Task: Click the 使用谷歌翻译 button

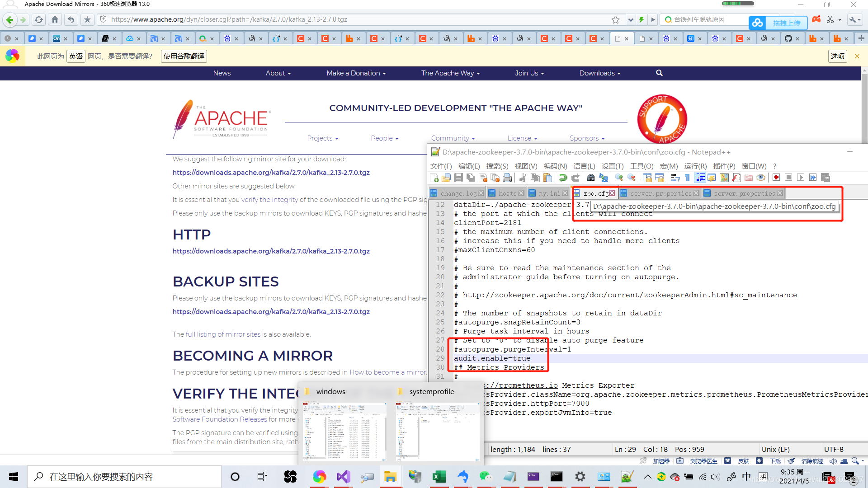Action: tap(184, 56)
